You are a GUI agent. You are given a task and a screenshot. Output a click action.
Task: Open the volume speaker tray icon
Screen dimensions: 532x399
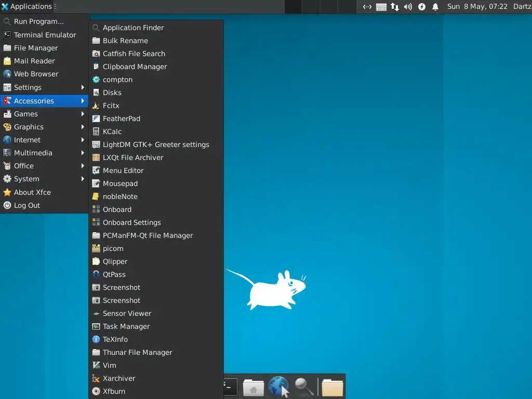[408, 7]
